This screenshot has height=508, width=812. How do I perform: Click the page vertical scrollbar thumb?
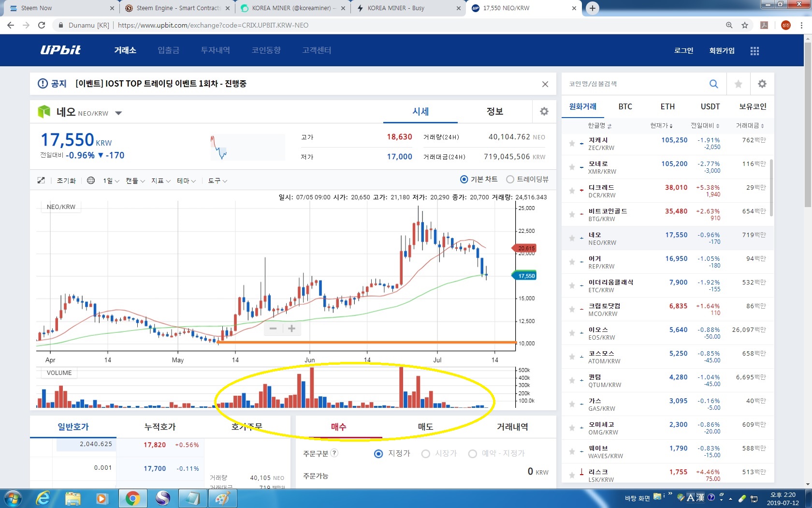coord(808,125)
